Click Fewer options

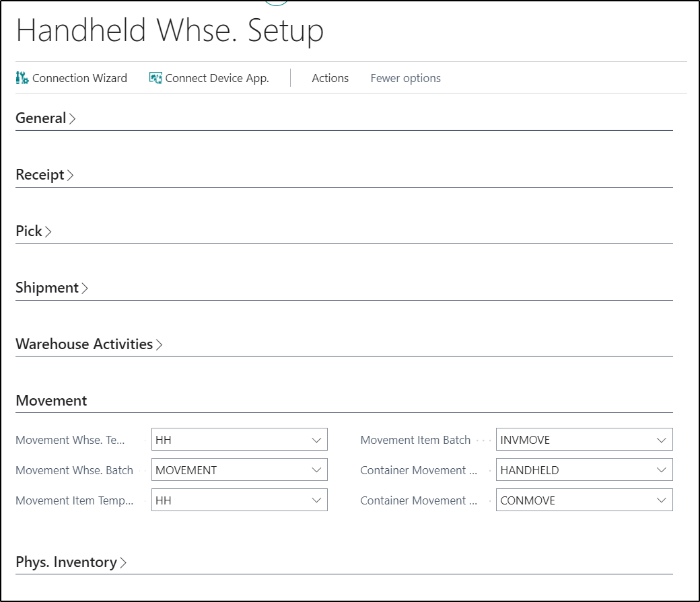click(x=405, y=78)
